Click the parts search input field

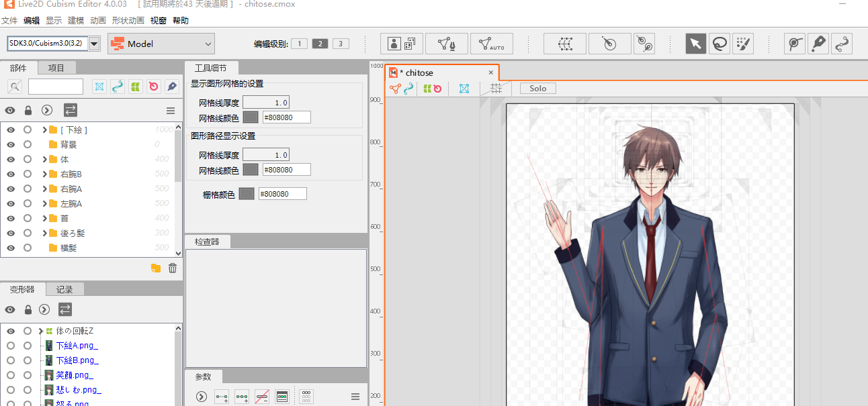(56, 86)
